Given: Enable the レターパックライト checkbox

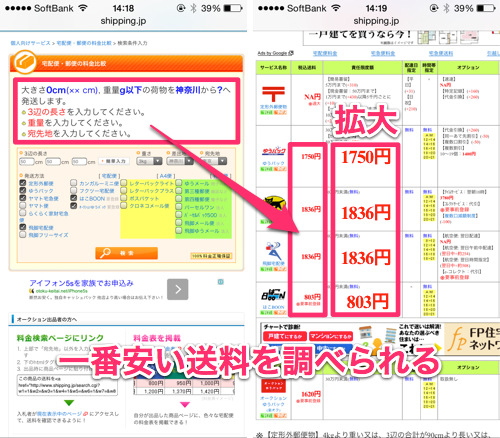Looking at the screenshot, I should (124, 183).
